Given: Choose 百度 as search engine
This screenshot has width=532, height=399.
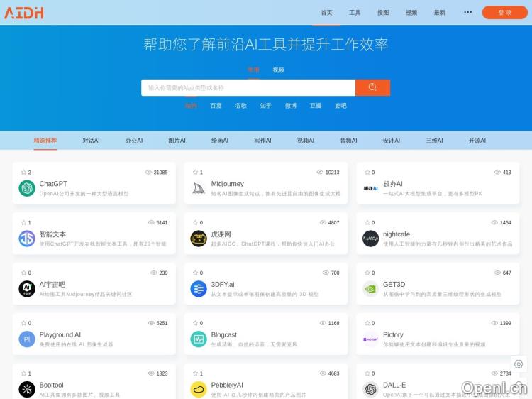Looking at the screenshot, I should point(216,106).
